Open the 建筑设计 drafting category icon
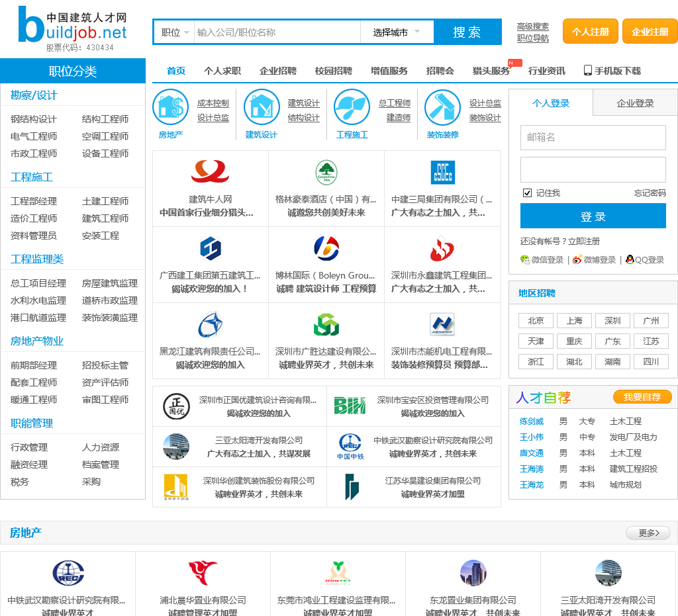 pos(262,107)
